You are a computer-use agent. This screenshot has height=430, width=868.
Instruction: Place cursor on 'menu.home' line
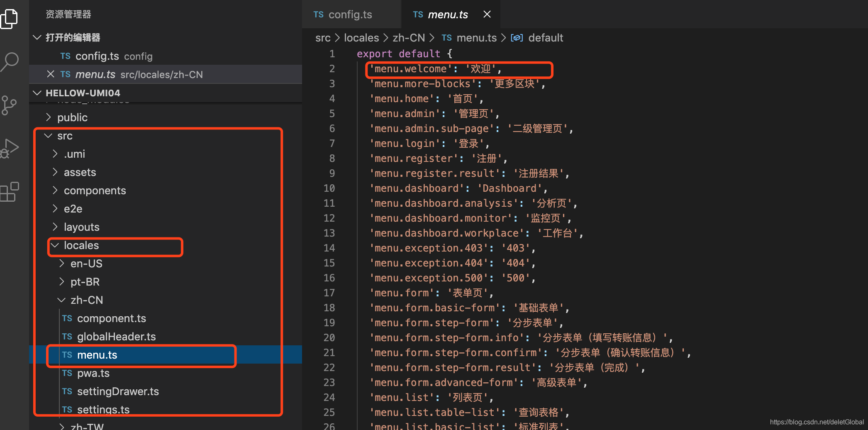coord(427,98)
